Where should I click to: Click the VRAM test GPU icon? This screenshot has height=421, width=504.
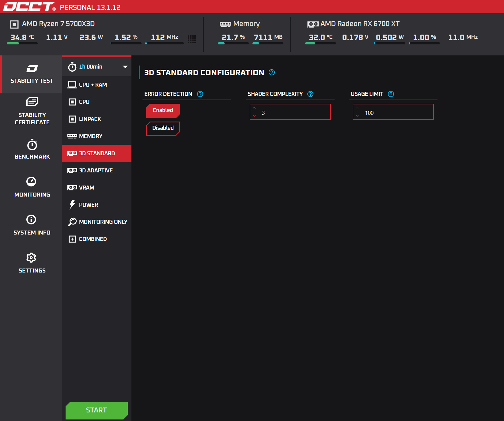pyautogui.click(x=72, y=188)
